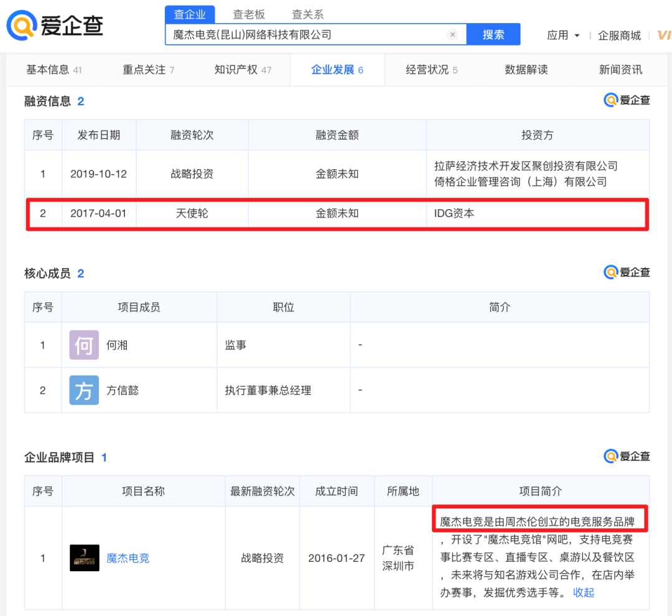The height and width of the screenshot is (616, 672).
Task: Click investor 拉萨经济技术开发区聚创投资有限公司
Action: coord(526,166)
